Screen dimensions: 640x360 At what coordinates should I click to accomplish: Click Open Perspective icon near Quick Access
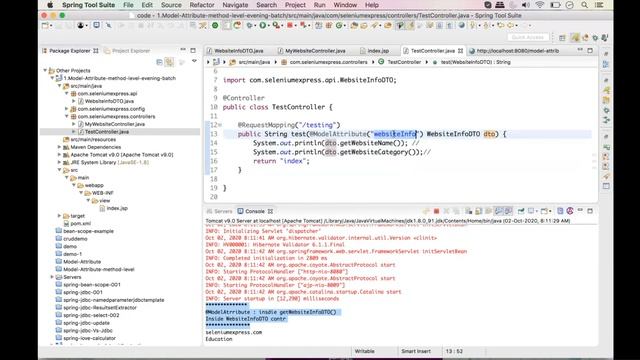coord(562,38)
